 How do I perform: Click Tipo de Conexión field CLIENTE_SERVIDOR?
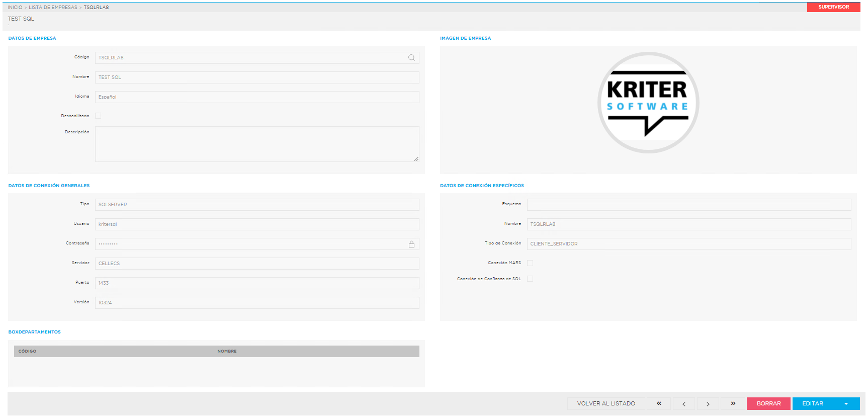[x=689, y=244]
